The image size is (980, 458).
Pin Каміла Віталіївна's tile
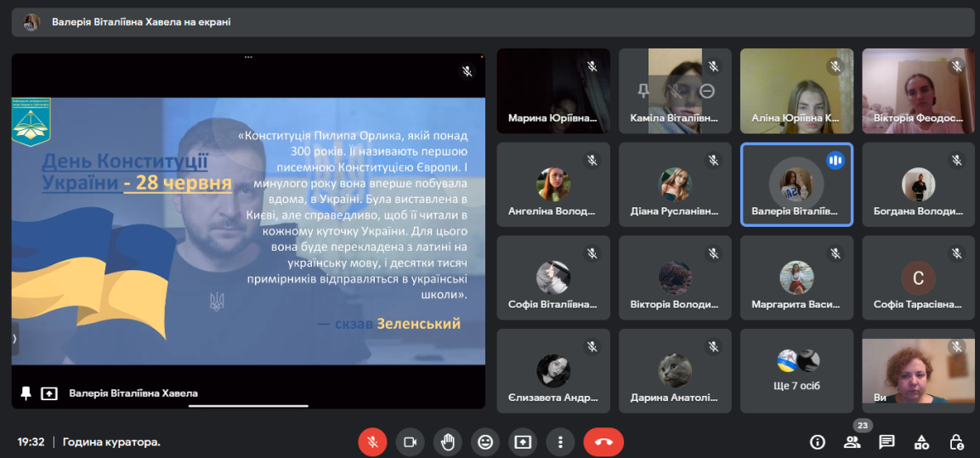(643, 91)
